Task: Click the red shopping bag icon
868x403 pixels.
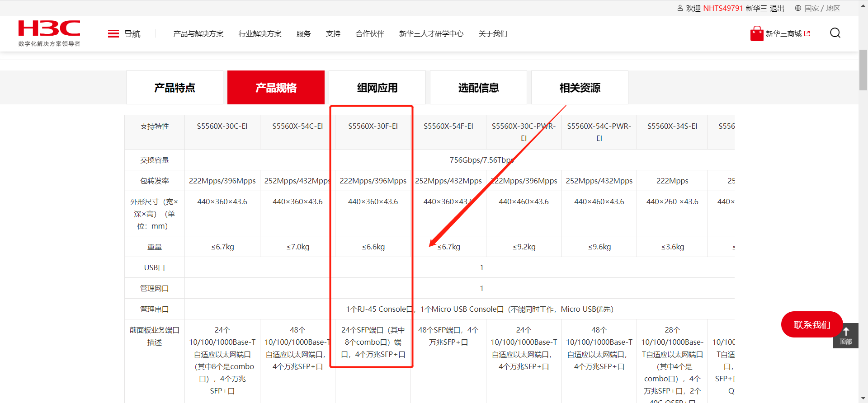Action: (757, 33)
